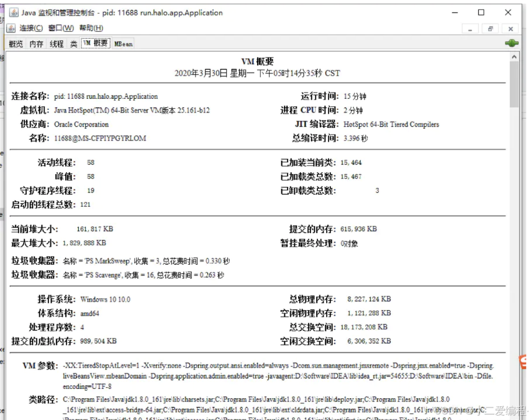Click committed memory 615,936 KB

coord(358,229)
